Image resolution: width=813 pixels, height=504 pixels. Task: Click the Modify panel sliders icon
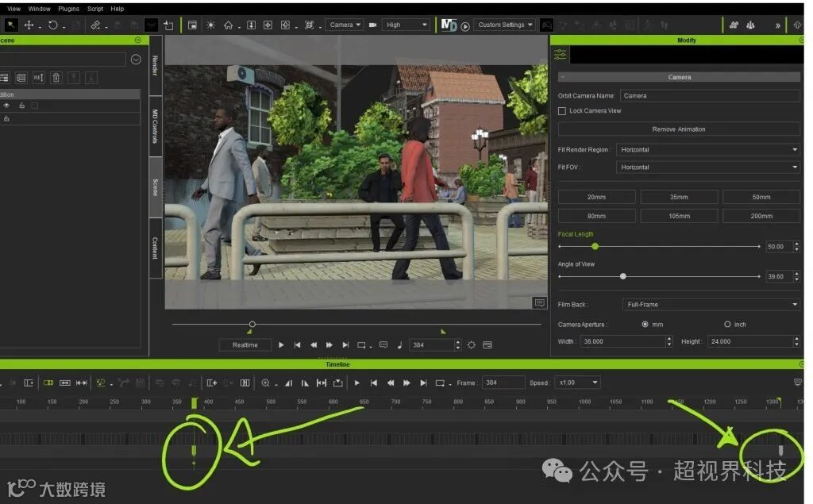click(561, 55)
